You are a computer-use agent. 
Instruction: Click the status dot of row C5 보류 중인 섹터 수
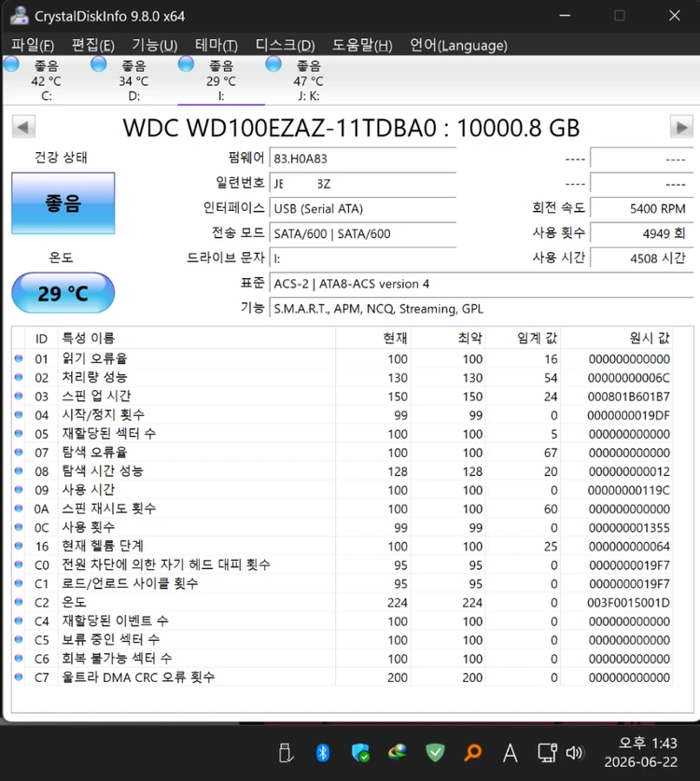click(x=19, y=639)
